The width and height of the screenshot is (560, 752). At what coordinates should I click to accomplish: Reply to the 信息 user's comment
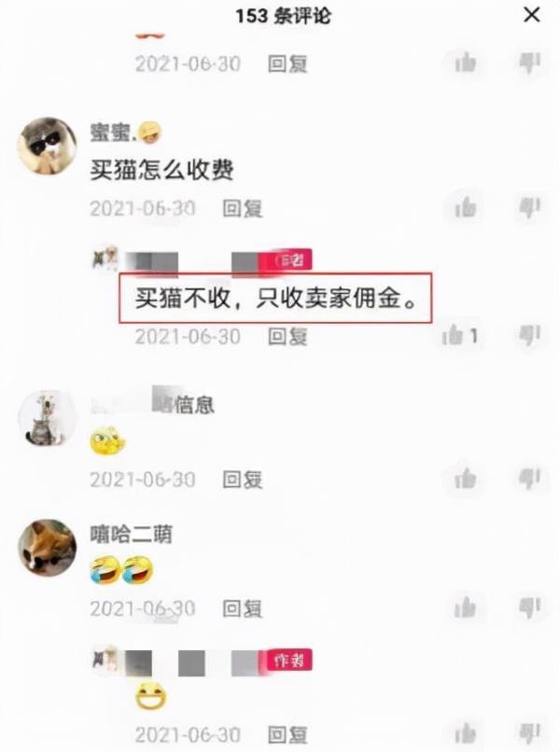243,480
